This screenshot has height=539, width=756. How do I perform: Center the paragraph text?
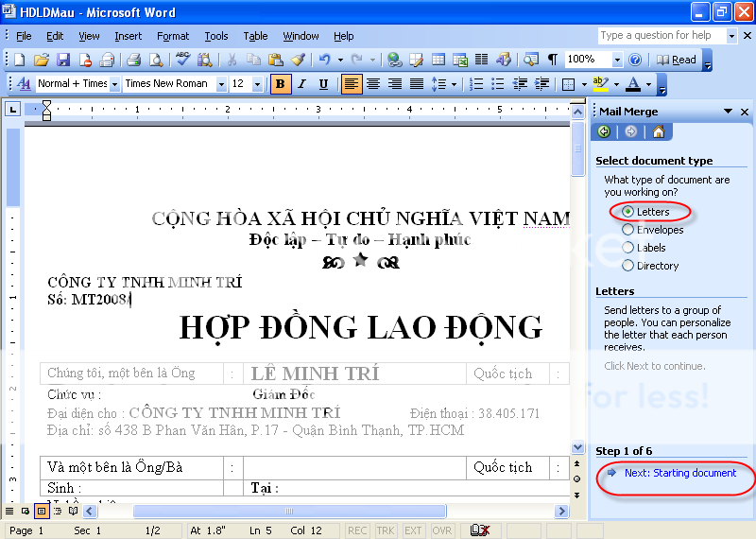373,84
